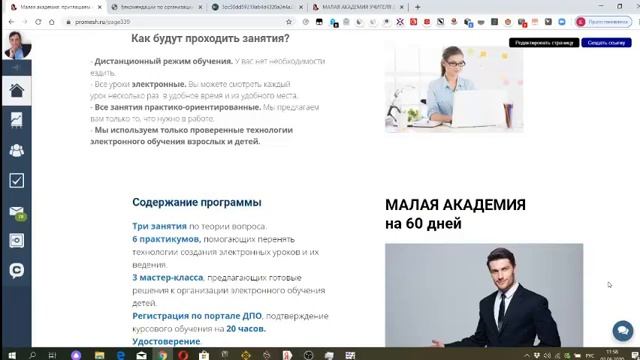The image size is (640, 360).
Task: Click the profile avatar photo at sidebar top
Action: tap(17, 45)
